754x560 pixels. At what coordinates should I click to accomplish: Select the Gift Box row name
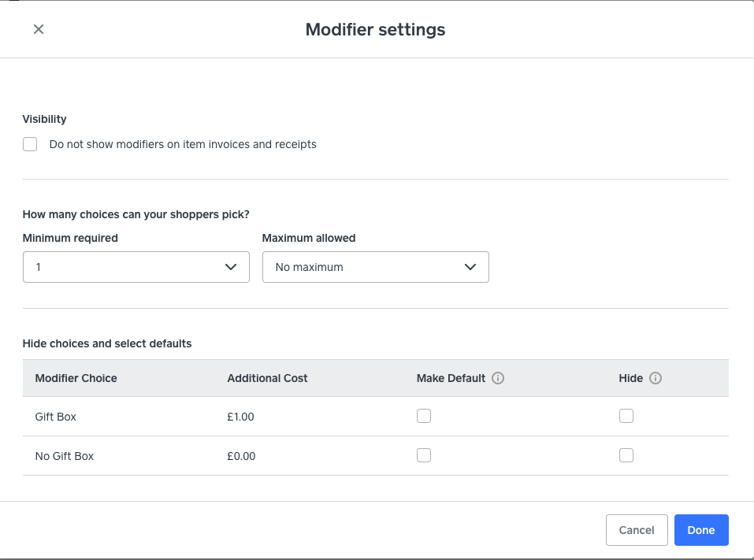[x=56, y=417]
